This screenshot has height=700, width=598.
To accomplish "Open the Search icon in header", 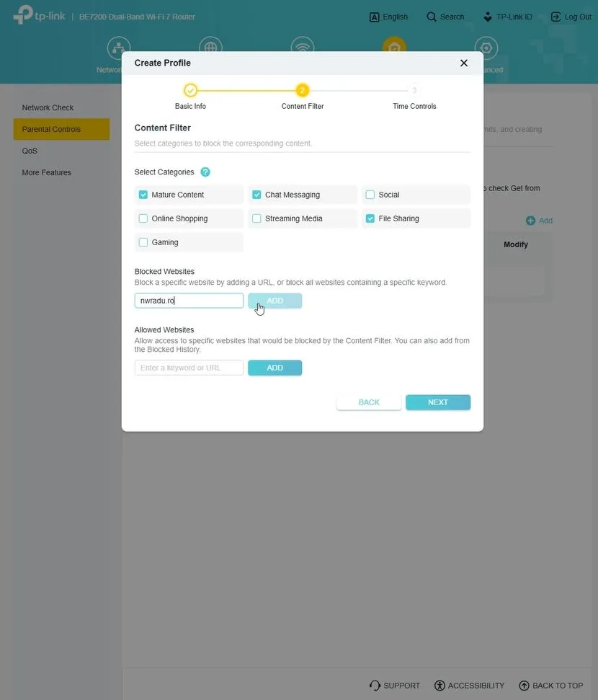I will (432, 17).
